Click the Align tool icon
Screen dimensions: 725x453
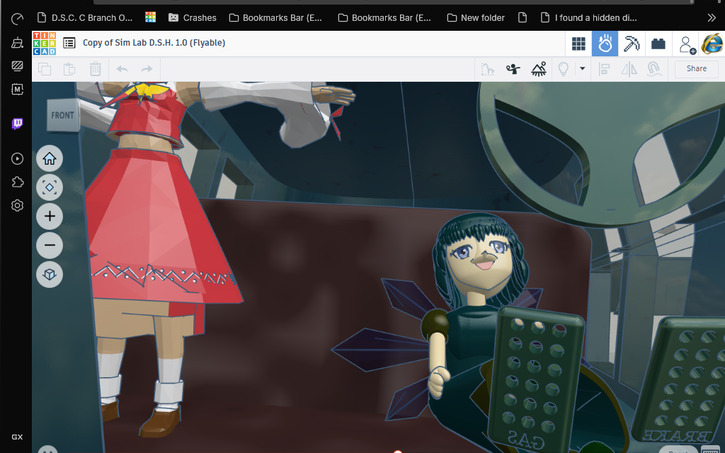[x=604, y=69]
